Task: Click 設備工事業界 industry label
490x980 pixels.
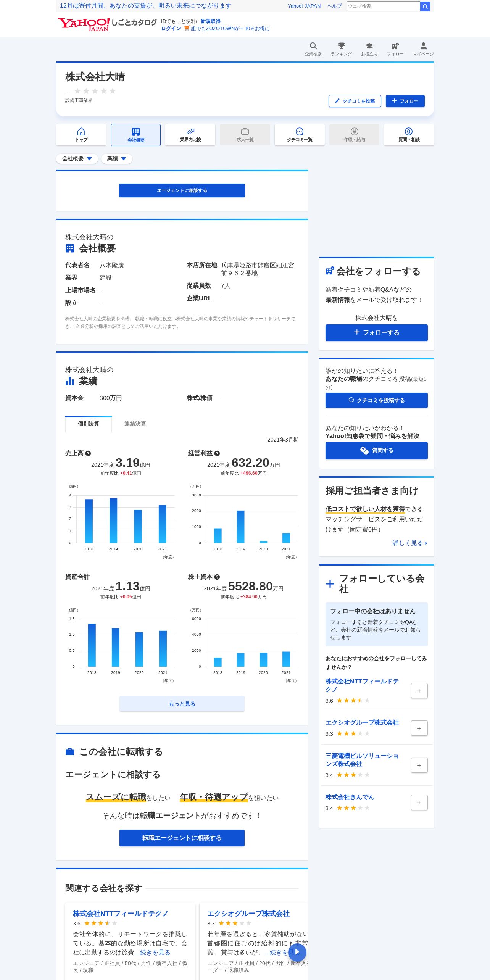Action: (x=79, y=100)
